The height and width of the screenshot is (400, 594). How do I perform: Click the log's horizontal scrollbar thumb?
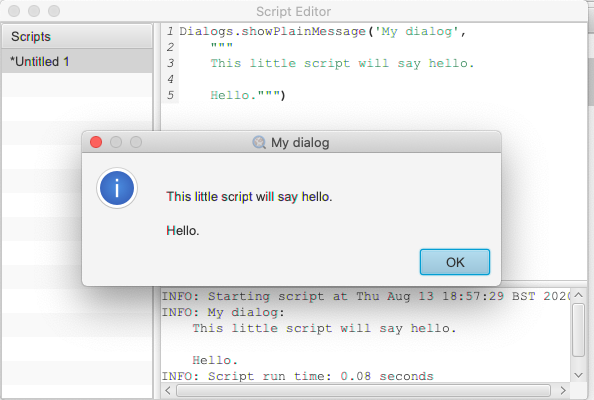(363, 390)
